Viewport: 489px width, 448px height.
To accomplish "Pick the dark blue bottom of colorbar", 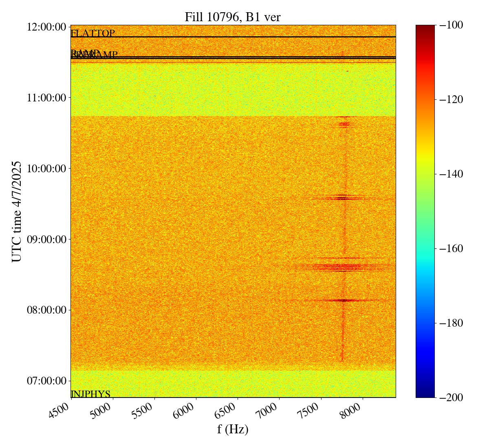I will [425, 393].
